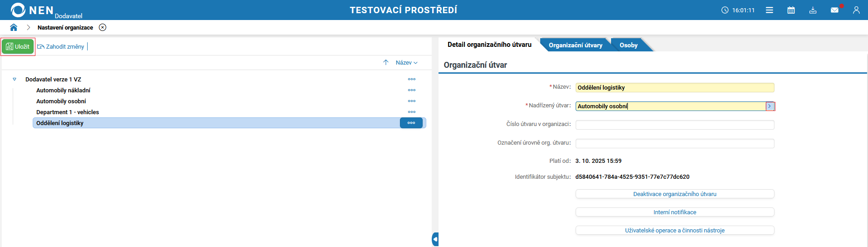The image size is (868, 247).
Task: Click the Název input field
Action: pyautogui.click(x=675, y=87)
